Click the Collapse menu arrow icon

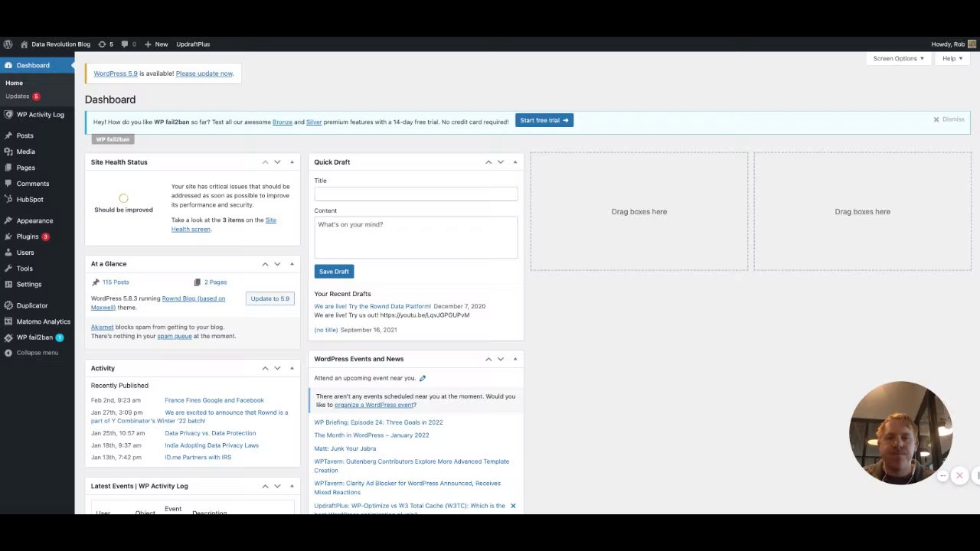coord(8,353)
